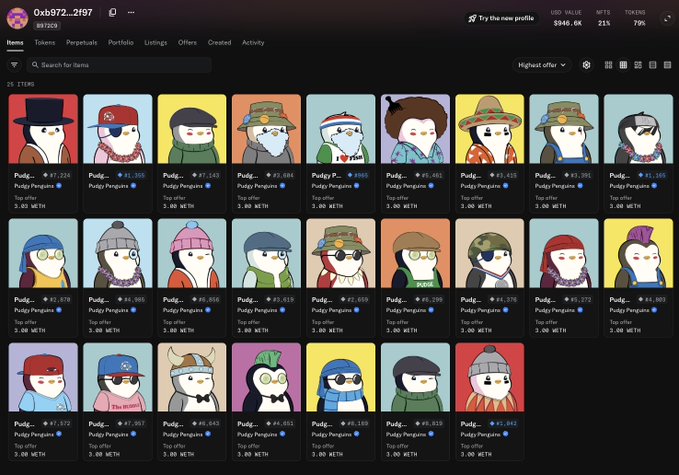This screenshot has height=475, width=679.
Task: Click the 21% NFTs stat
Action: pos(604,23)
